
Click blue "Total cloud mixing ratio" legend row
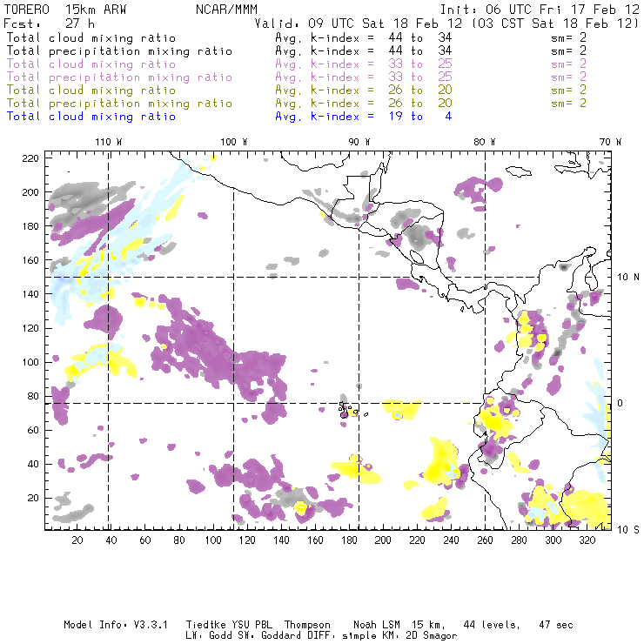91,117
